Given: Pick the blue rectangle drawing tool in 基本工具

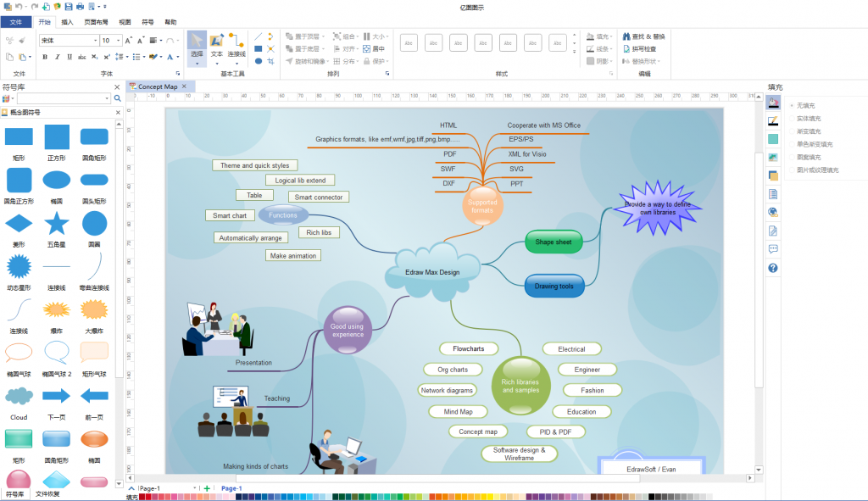Looking at the screenshot, I should 259,48.
